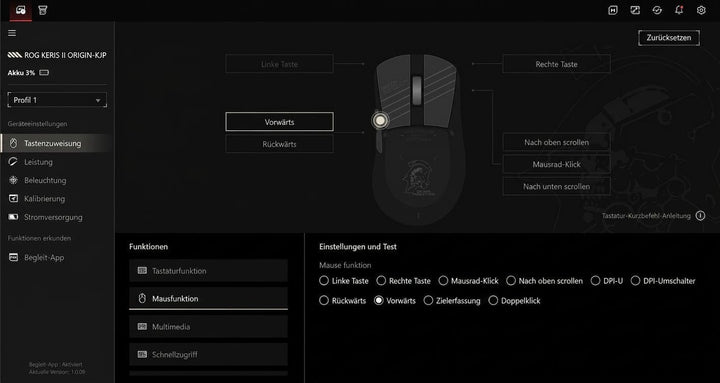
Task: Click the icon next to Begleit-App
Action: tap(13, 258)
